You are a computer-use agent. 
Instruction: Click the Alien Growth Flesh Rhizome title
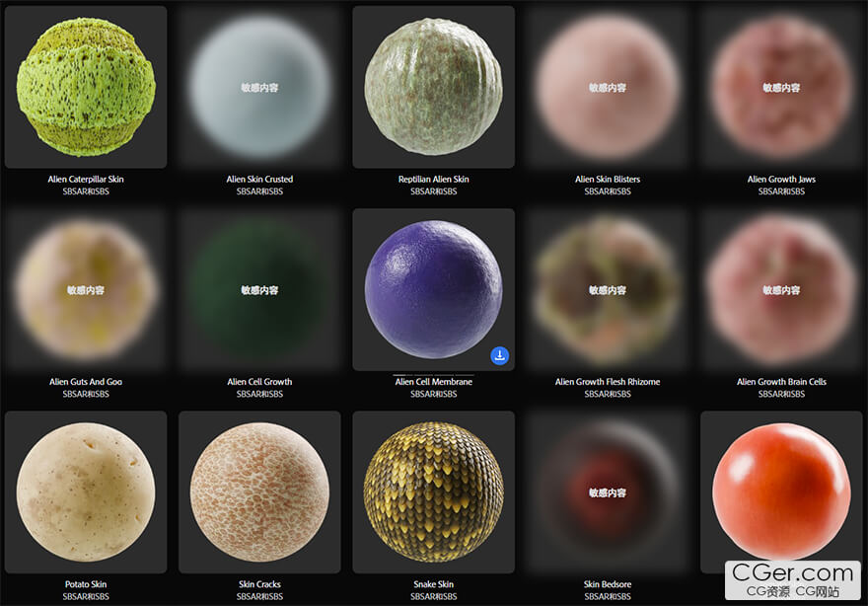tap(608, 382)
